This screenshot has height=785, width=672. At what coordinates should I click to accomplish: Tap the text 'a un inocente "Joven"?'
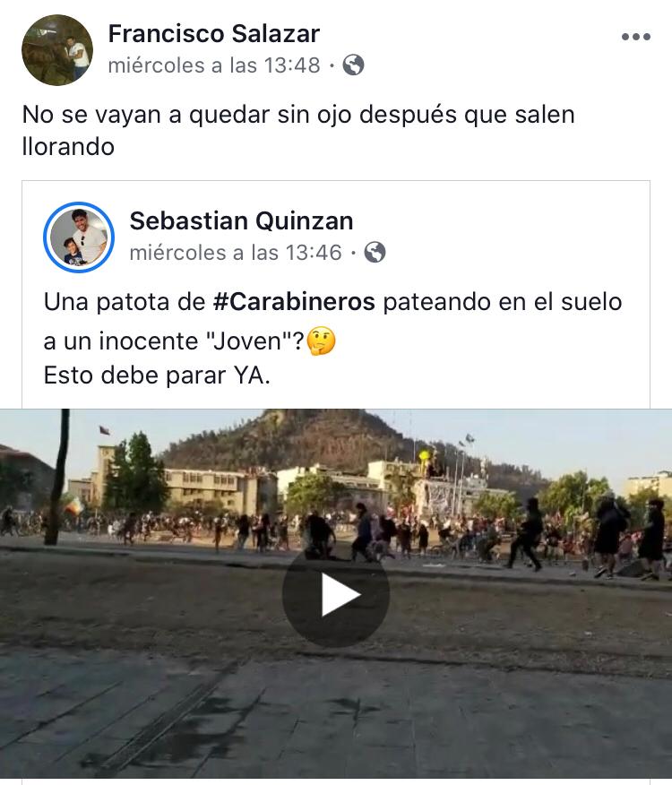[174, 341]
